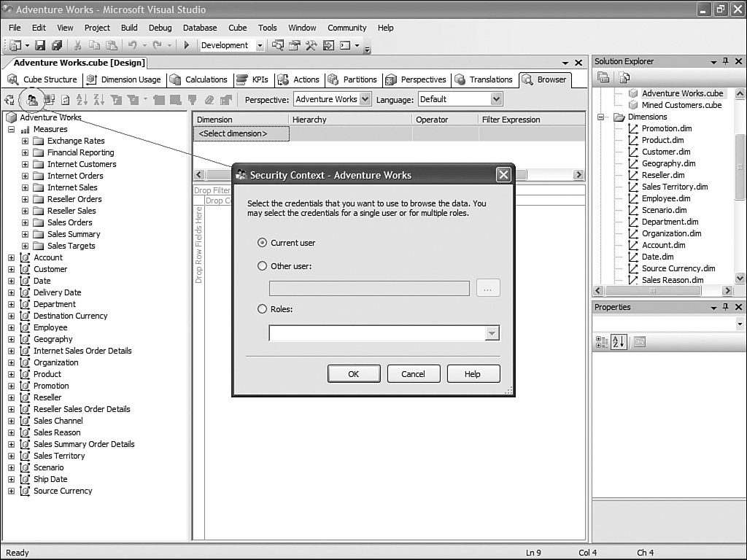Expand the Internet Sales measure folder
Viewport: 747px width, 560px height.
[x=26, y=187]
